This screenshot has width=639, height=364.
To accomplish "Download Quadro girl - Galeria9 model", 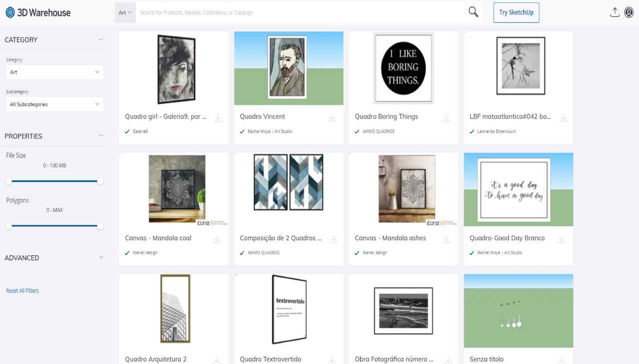I will (218, 118).
